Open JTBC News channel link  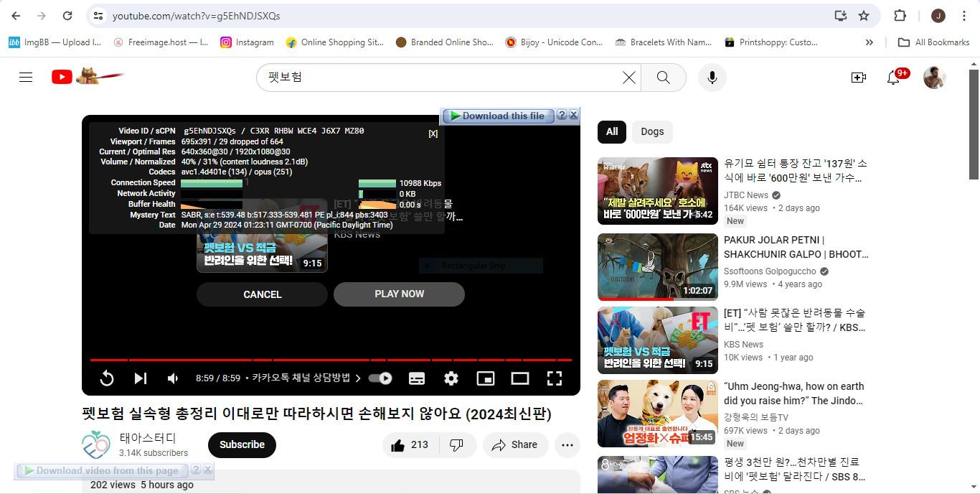click(746, 195)
